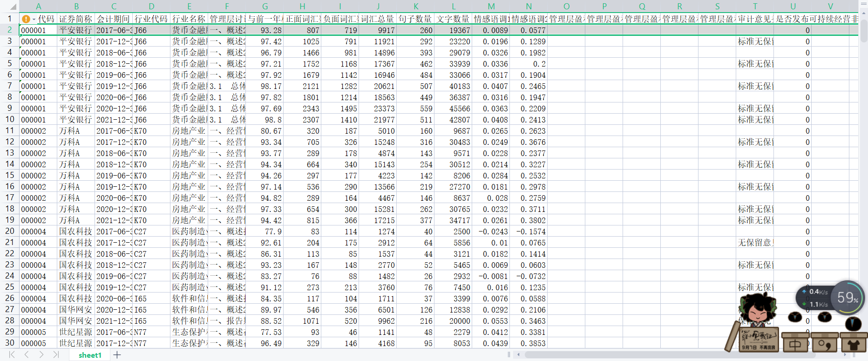Click cell N77 in row 30
This screenshot has width=868, height=361.
click(152, 343)
